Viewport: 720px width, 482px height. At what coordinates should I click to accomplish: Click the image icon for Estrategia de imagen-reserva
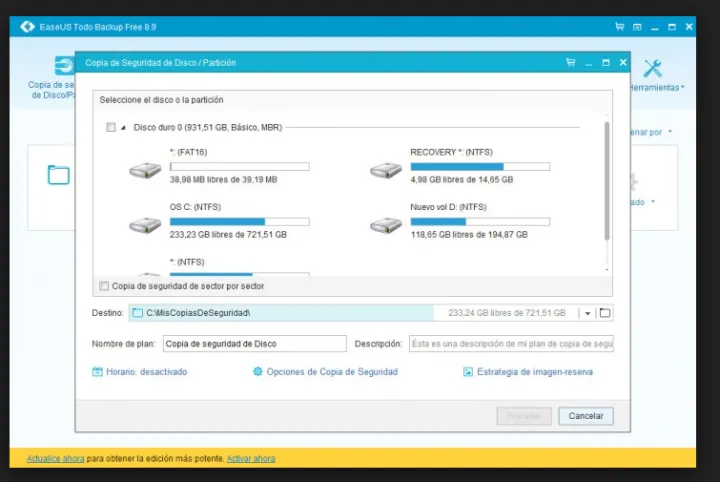467,372
